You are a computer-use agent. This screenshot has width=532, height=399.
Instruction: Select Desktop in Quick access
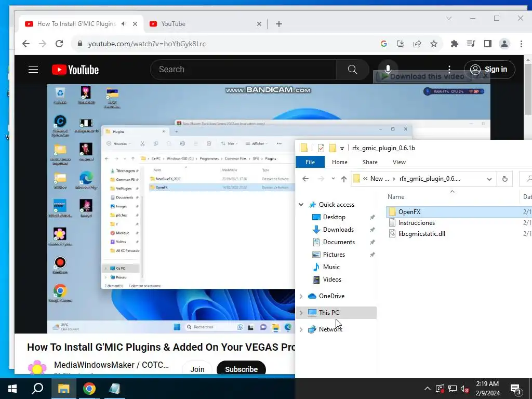pyautogui.click(x=334, y=217)
